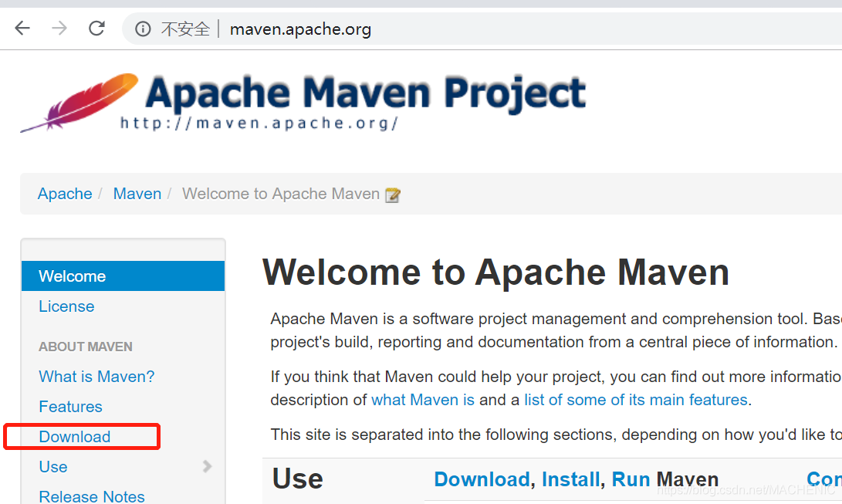Follow 'list of some of its main features' link

[x=636, y=400]
